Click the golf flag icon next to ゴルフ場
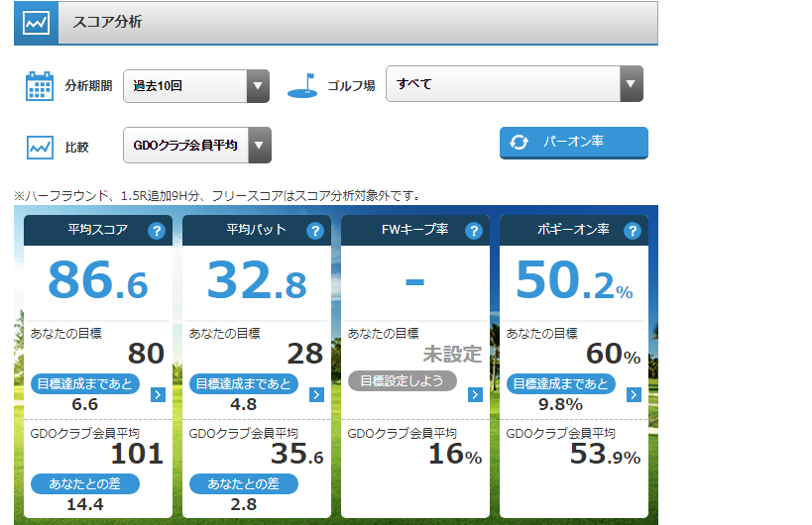812x525 pixels. click(301, 86)
